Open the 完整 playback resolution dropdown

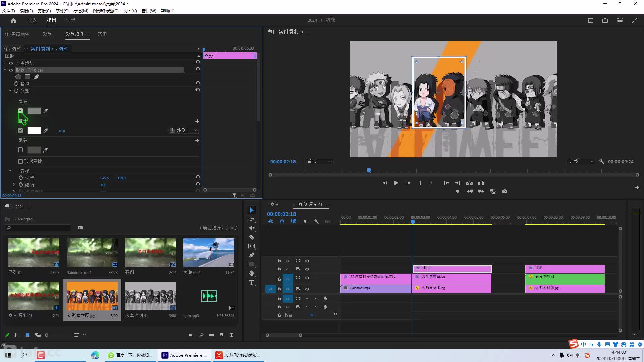click(581, 161)
